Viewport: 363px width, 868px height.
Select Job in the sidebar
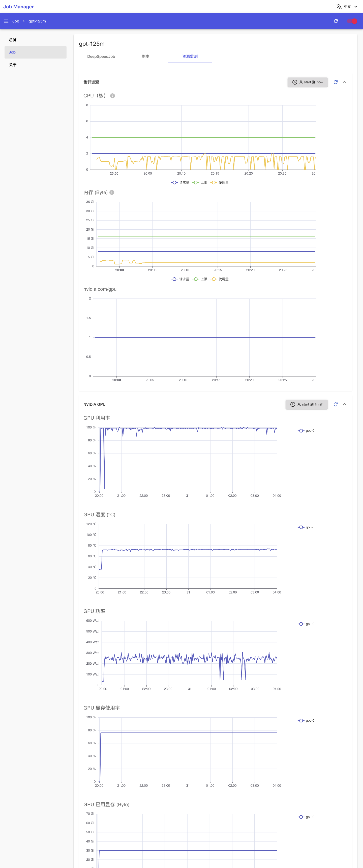pyautogui.click(x=35, y=52)
